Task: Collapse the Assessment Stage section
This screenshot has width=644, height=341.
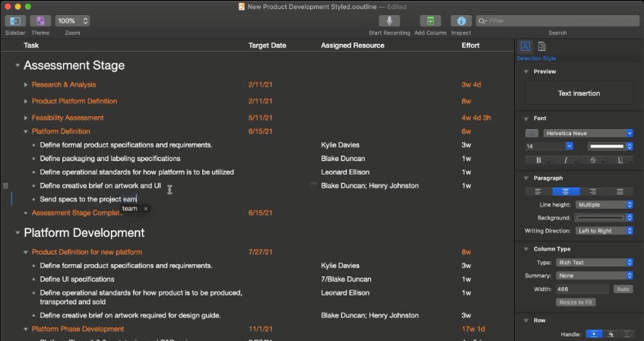Action: click(17, 65)
